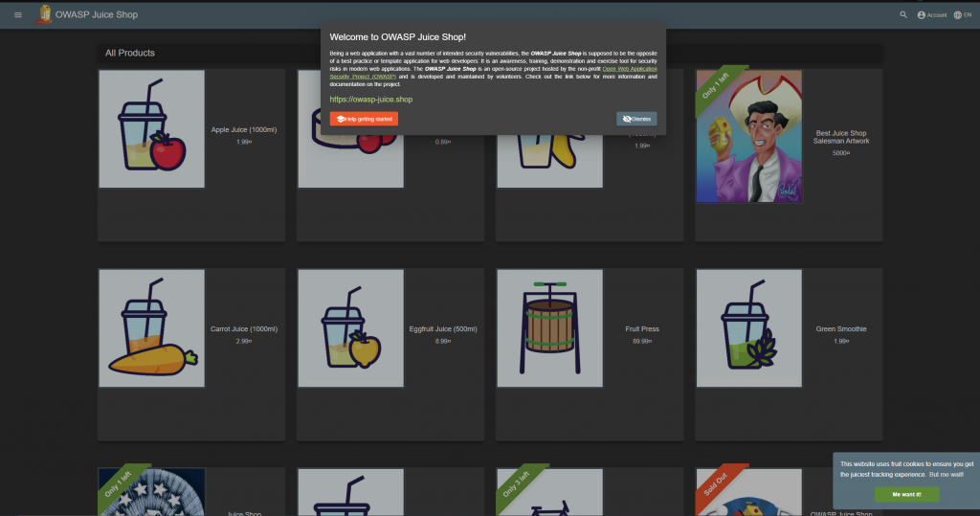
Task: Click the Green Smoothie title
Action: point(841,329)
